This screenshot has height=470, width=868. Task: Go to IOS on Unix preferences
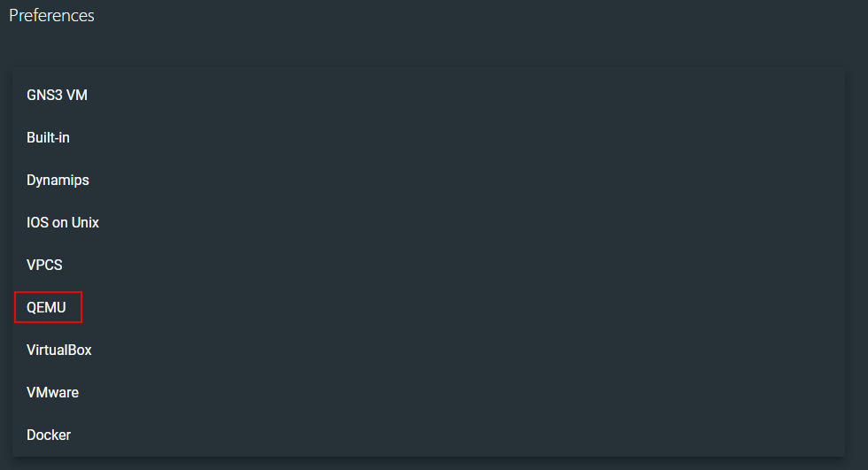63,222
